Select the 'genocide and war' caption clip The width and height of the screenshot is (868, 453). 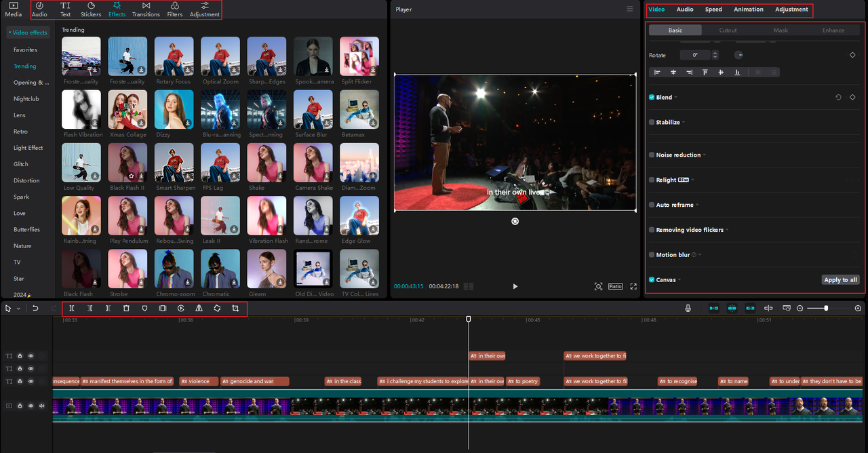[x=255, y=381]
